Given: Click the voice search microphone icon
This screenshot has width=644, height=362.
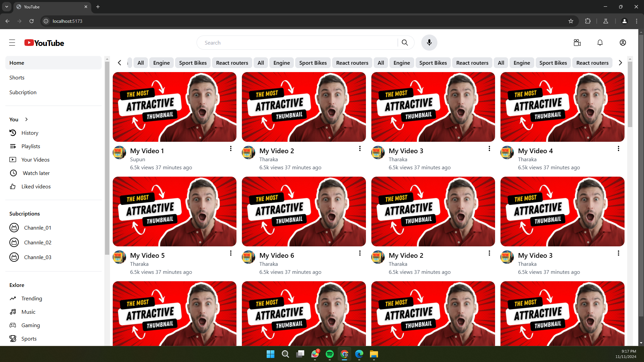Looking at the screenshot, I should point(429,43).
